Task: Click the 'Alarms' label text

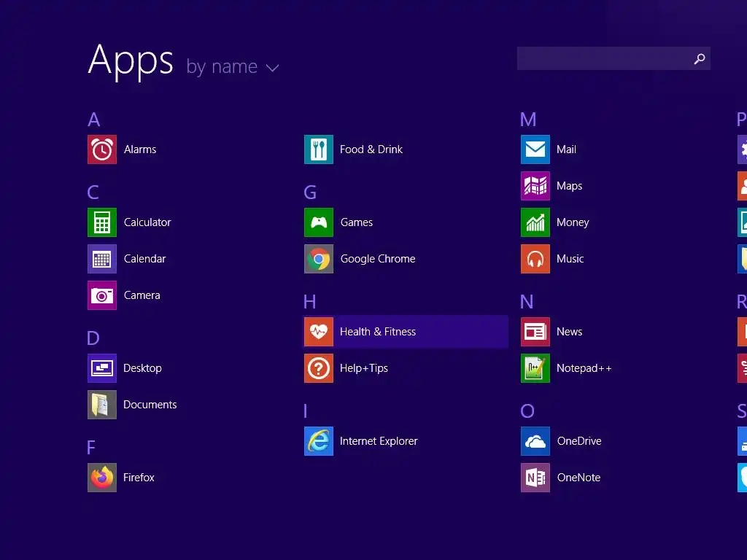Action: (140, 149)
